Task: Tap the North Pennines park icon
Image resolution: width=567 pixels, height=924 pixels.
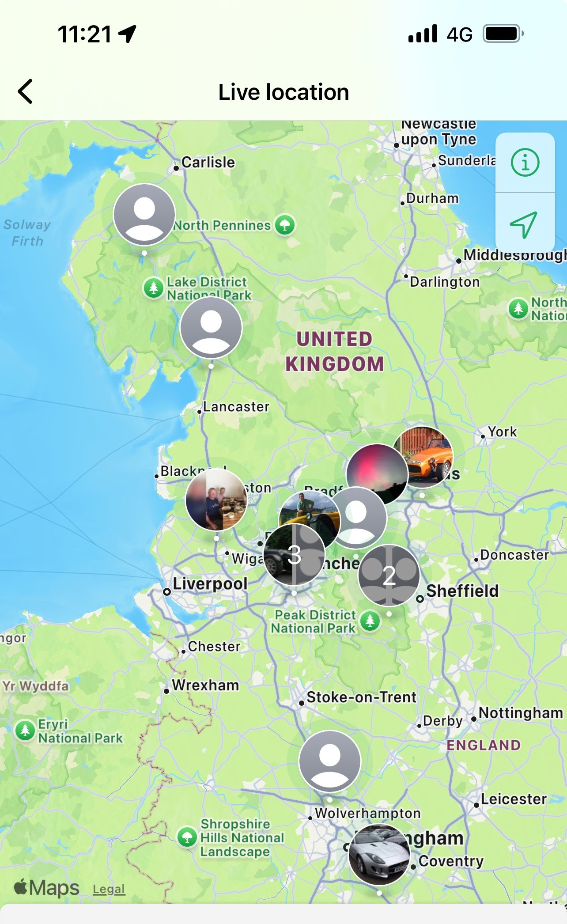Action: pos(285,225)
